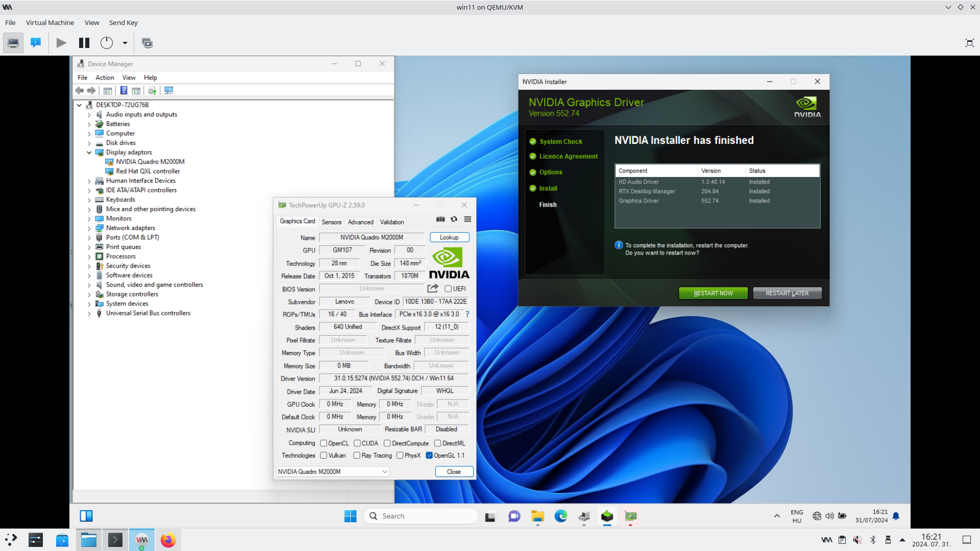Collapse Display adaptors tree node
The width and height of the screenshot is (980, 551).
[x=89, y=153]
